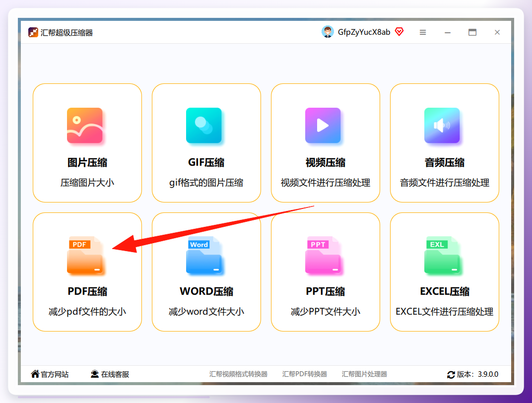Click the 减少PPT文件大小 description
Screen dimensions: 532x403
click(x=326, y=312)
